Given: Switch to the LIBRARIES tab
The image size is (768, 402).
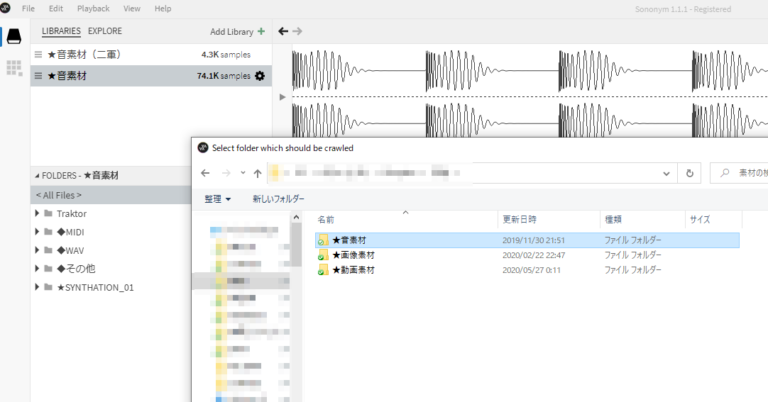Looking at the screenshot, I should tap(61, 31).
